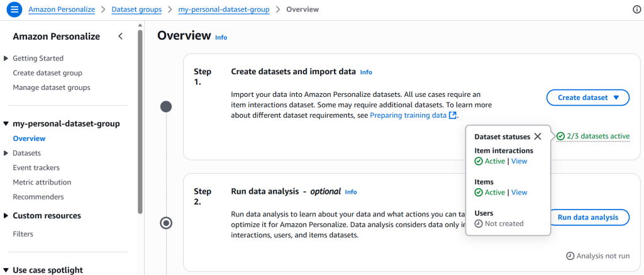Click the 2/3 datasets active check icon
Viewport: 644px width, 275px height.
(x=560, y=136)
